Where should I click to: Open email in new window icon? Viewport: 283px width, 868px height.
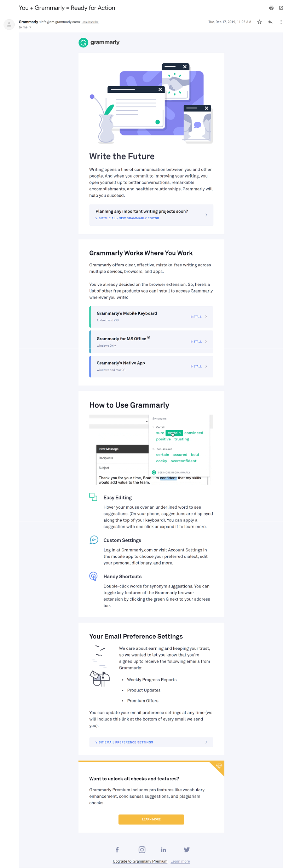tap(281, 8)
